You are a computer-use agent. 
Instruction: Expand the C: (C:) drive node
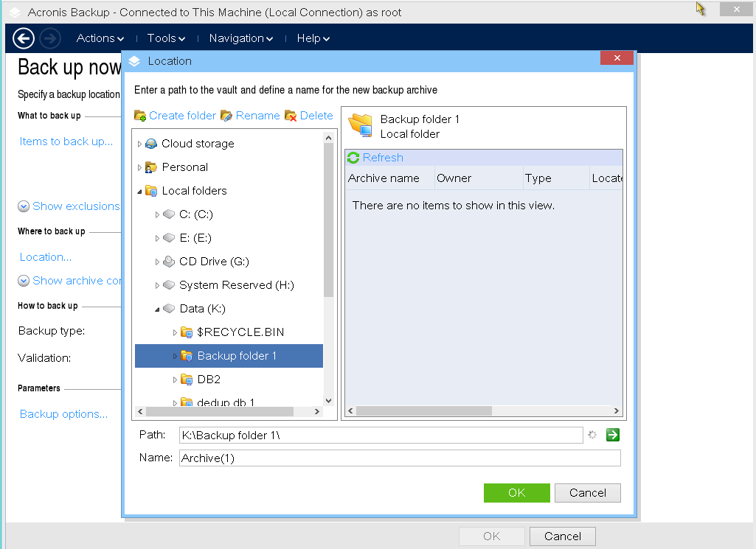tap(157, 214)
